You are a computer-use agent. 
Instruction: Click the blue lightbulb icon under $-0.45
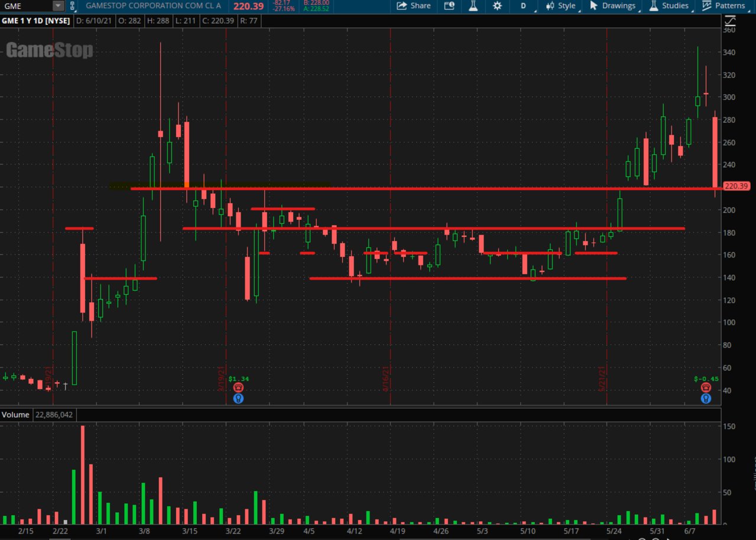pos(706,398)
